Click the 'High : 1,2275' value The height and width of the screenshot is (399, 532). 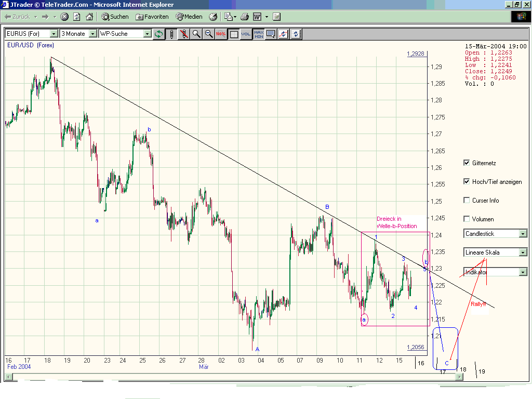tap(488, 59)
